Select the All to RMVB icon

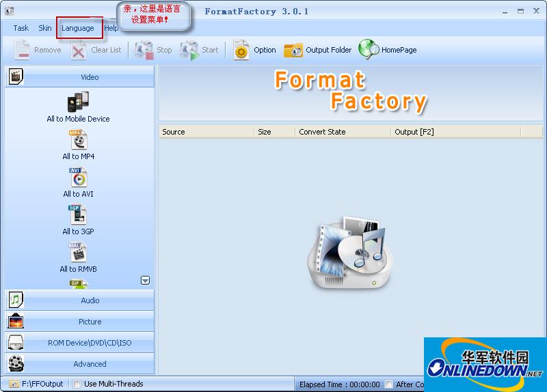(78, 252)
